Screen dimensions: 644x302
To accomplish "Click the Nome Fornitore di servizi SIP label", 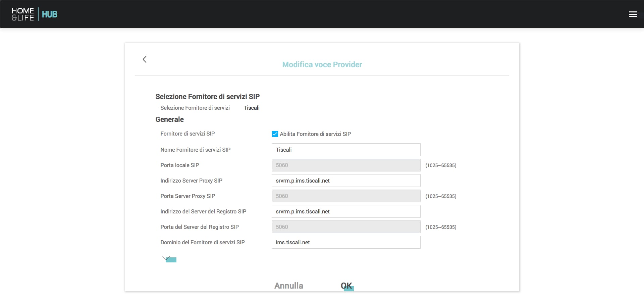I will (196, 150).
